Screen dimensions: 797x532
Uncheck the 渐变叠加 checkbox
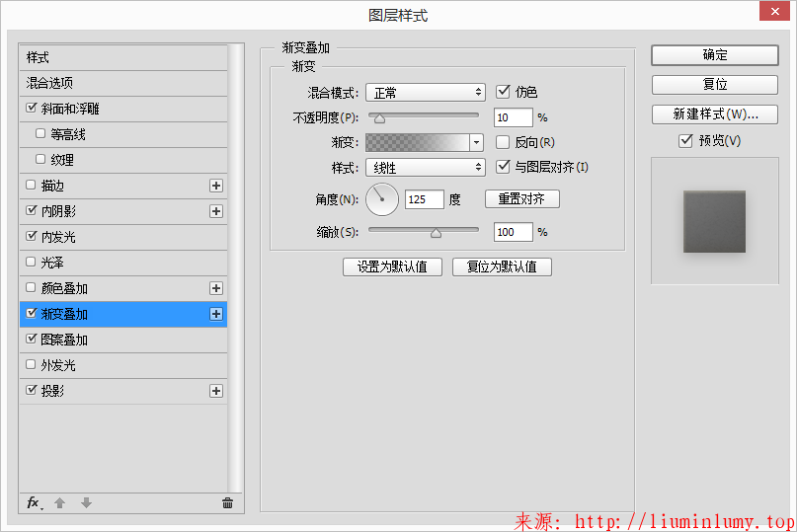tap(31, 313)
